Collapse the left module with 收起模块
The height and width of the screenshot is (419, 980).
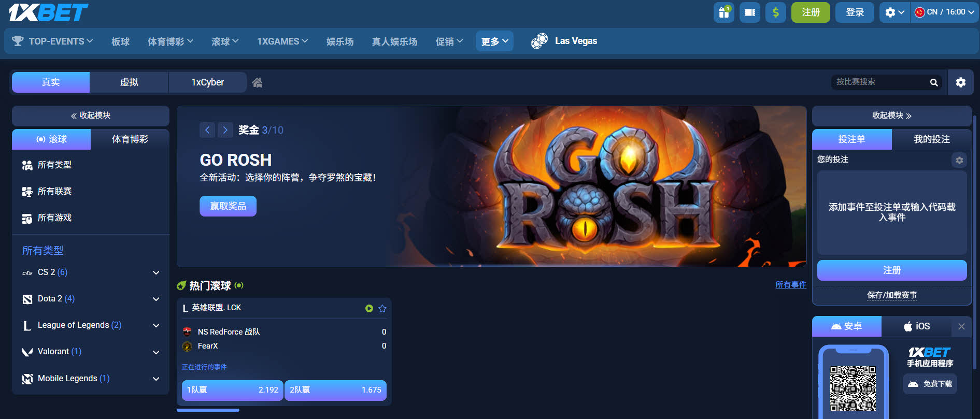[91, 115]
